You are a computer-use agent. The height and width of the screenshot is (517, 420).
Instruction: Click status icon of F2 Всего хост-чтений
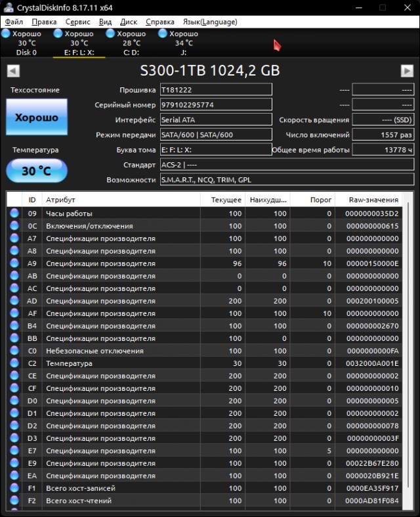click(14, 501)
